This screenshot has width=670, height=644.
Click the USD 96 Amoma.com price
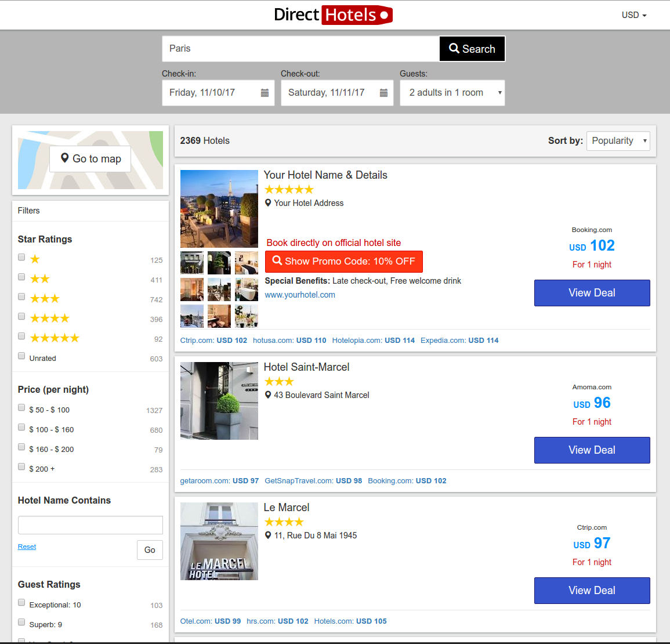point(592,403)
